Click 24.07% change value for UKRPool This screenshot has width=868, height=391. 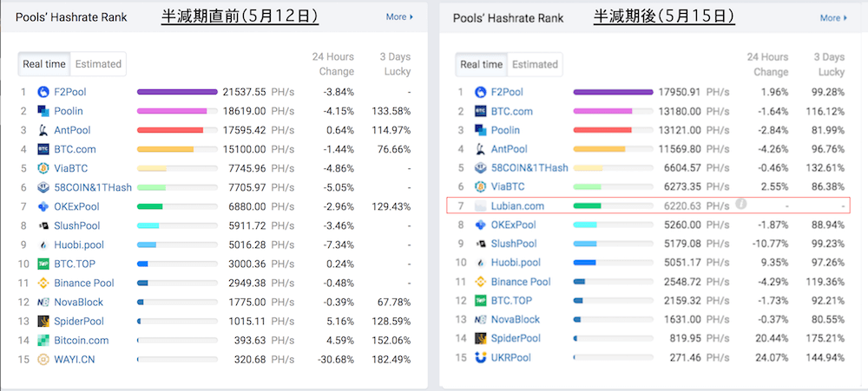point(772,357)
